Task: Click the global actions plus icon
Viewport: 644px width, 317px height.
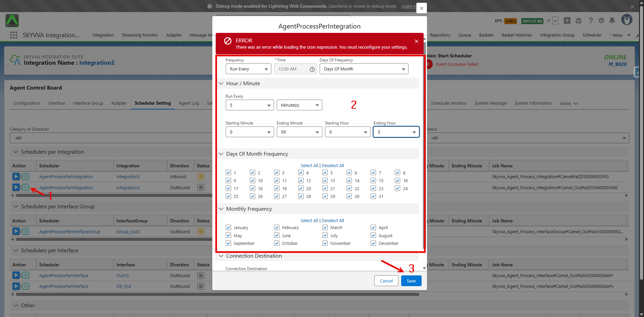Action: click(x=567, y=21)
